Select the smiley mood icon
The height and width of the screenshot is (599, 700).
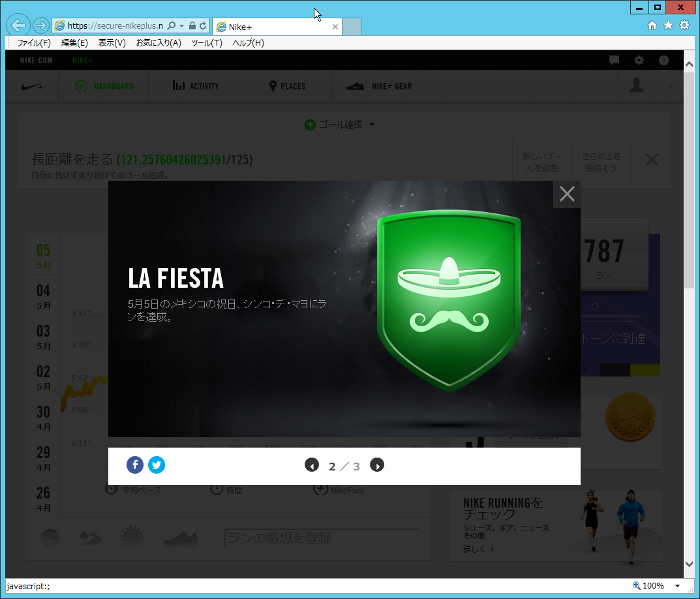[x=50, y=538]
